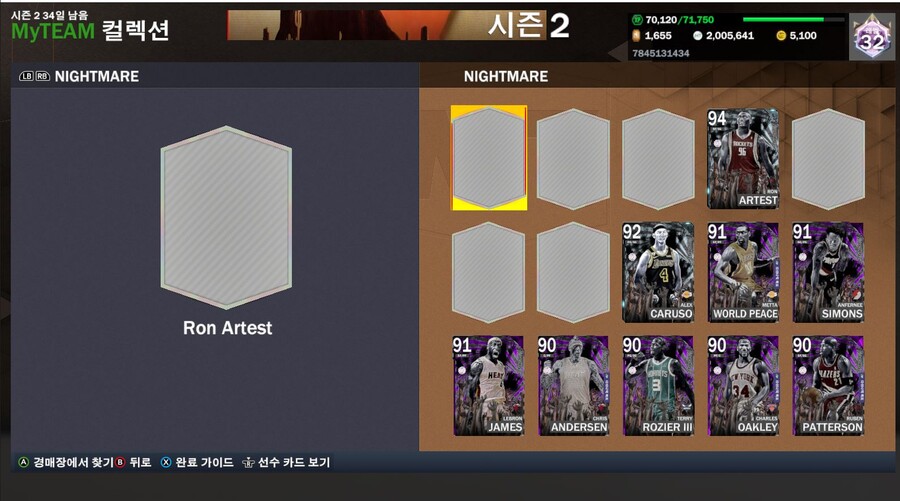Click the large Ron Artest placeholder card
900x501 pixels.
[227, 217]
